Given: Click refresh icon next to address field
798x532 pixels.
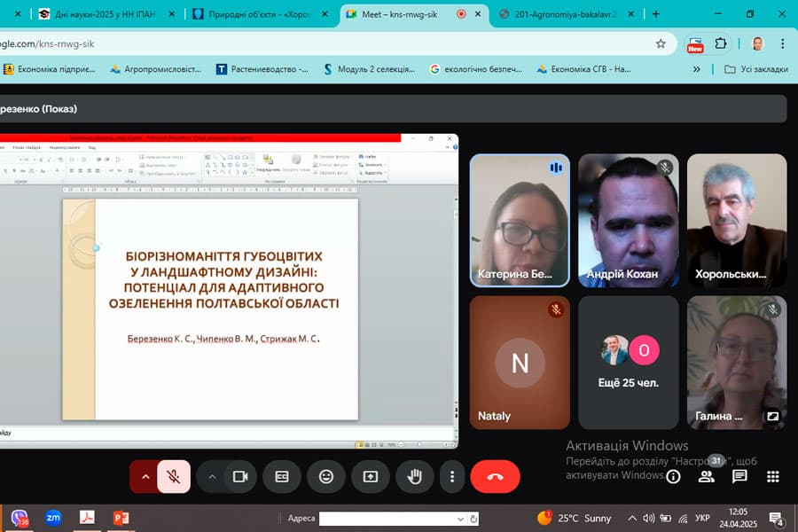Looking at the screenshot, I should [x=473, y=519].
